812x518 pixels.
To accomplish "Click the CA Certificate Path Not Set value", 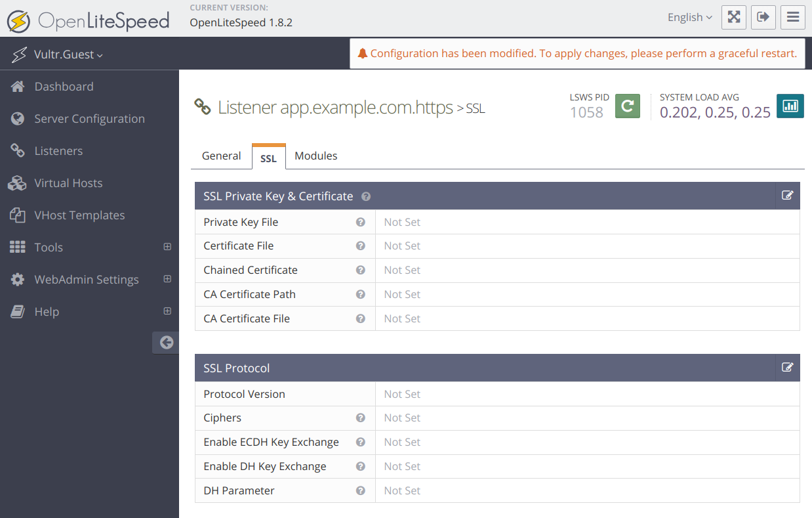I will coord(402,294).
